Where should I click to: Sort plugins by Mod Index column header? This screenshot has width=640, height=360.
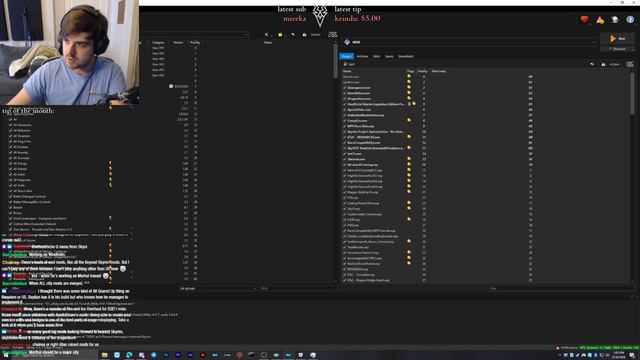coord(439,71)
